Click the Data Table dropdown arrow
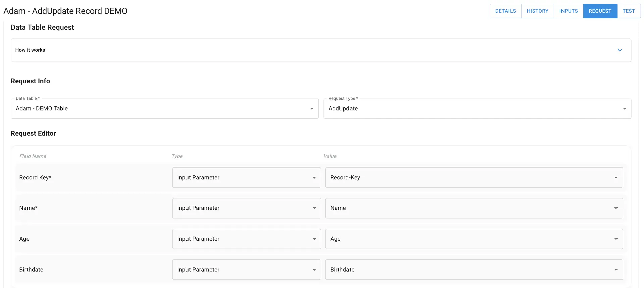 [312, 109]
